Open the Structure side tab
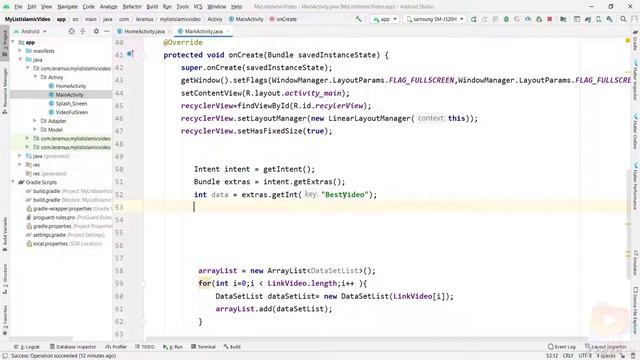This screenshot has width=640, height=360. click(5, 280)
